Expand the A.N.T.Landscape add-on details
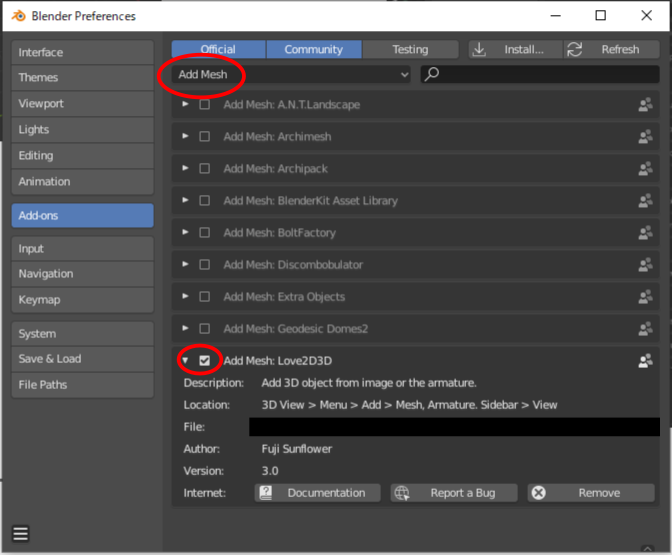672x555 pixels. [185, 104]
